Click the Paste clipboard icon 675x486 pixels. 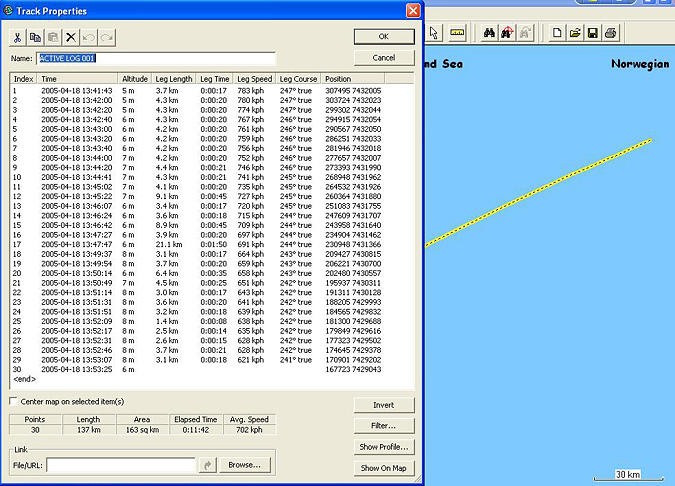coord(53,38)
